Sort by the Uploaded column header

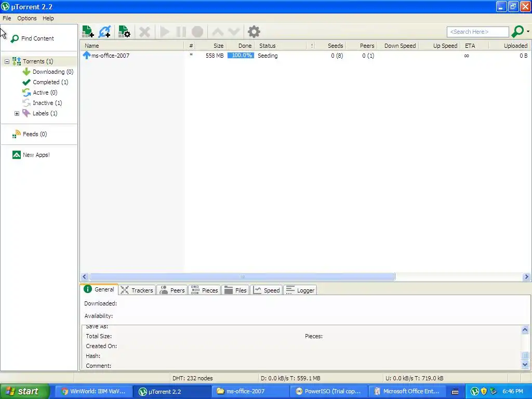[x=510, y=46]
